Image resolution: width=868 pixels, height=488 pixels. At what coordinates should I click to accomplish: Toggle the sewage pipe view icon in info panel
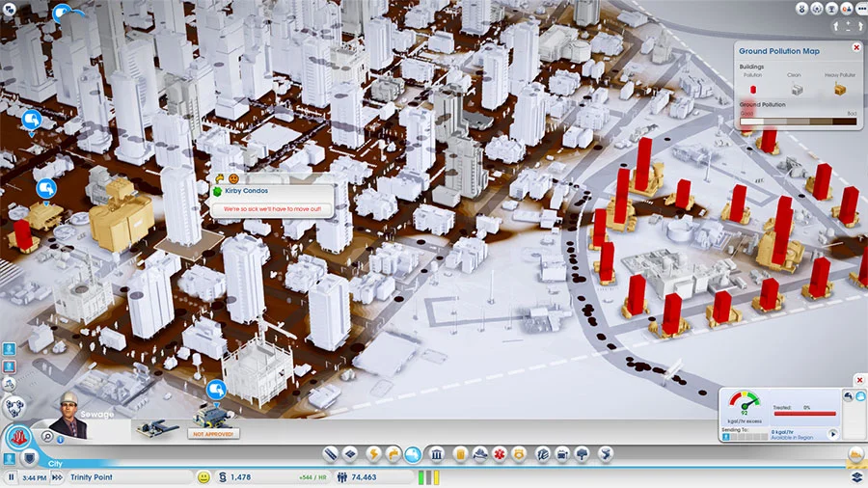click(x=849, y=395)
